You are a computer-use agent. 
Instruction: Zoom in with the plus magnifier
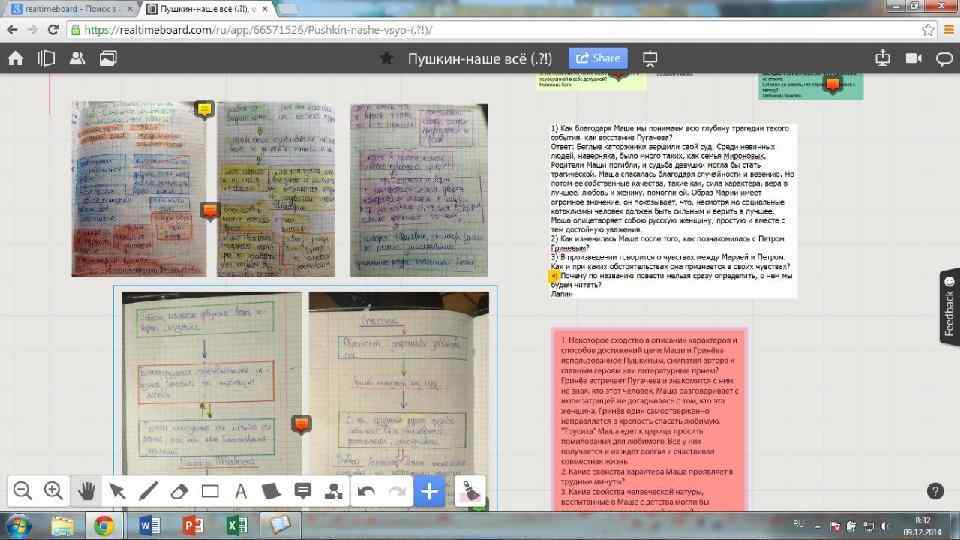(53, 491)
